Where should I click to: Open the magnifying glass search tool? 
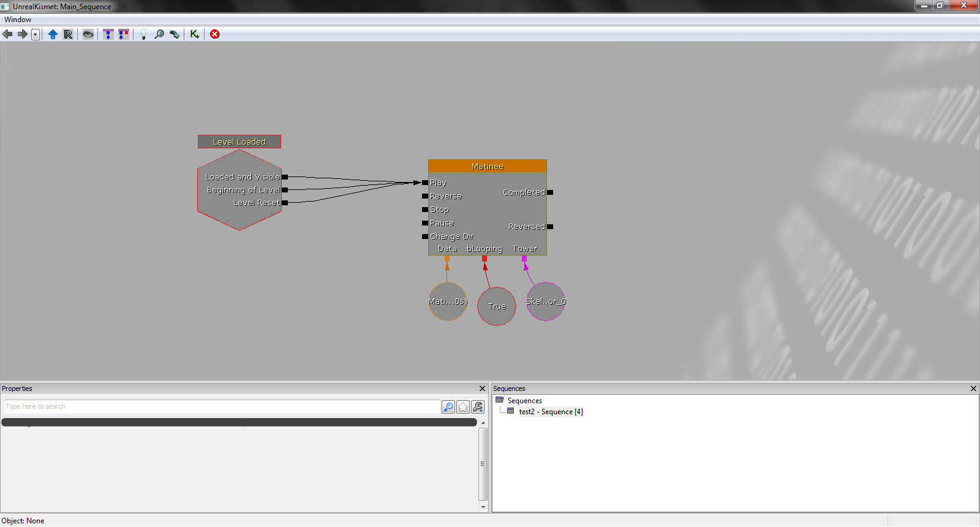tap(159, 34)
